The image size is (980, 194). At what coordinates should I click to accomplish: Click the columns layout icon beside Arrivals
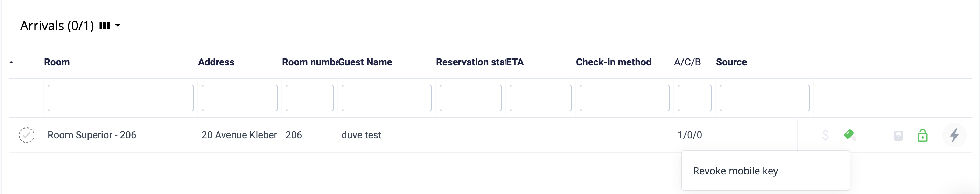click(104, 26)
